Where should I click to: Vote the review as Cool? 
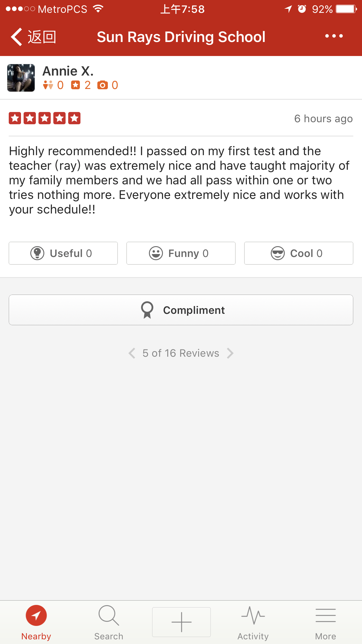[x=298, y=253]
